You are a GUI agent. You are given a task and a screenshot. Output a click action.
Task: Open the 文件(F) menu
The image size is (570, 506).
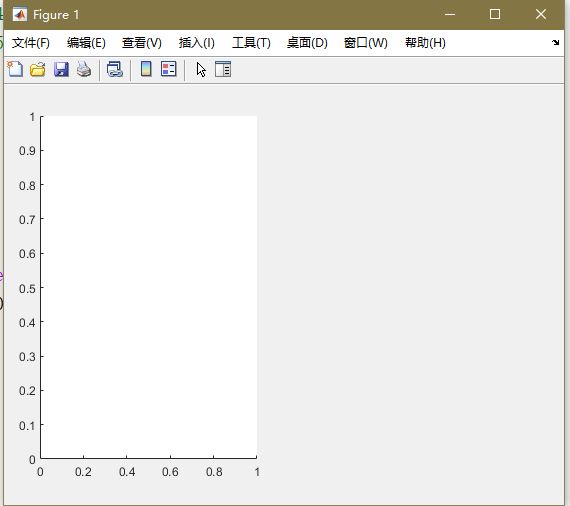coord(31,43)
